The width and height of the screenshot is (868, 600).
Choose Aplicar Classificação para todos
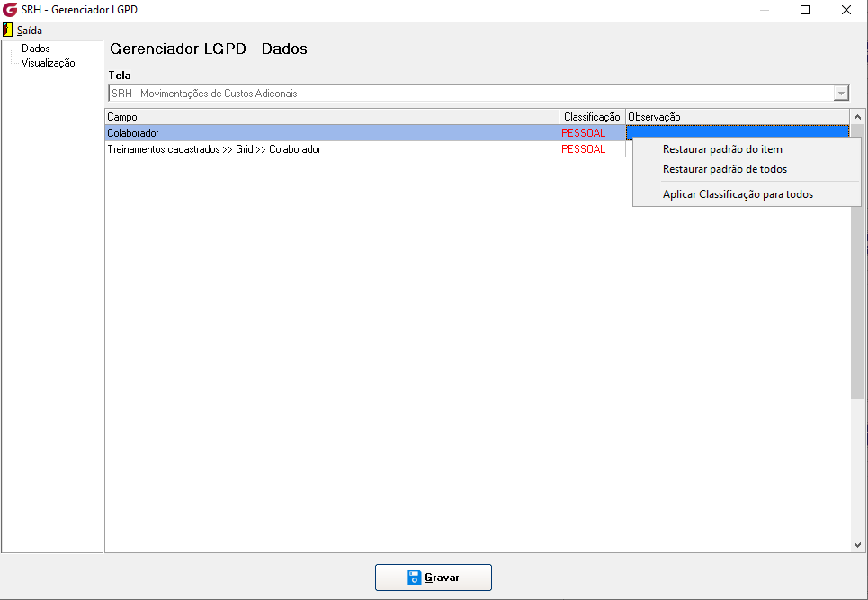point(738,194)
